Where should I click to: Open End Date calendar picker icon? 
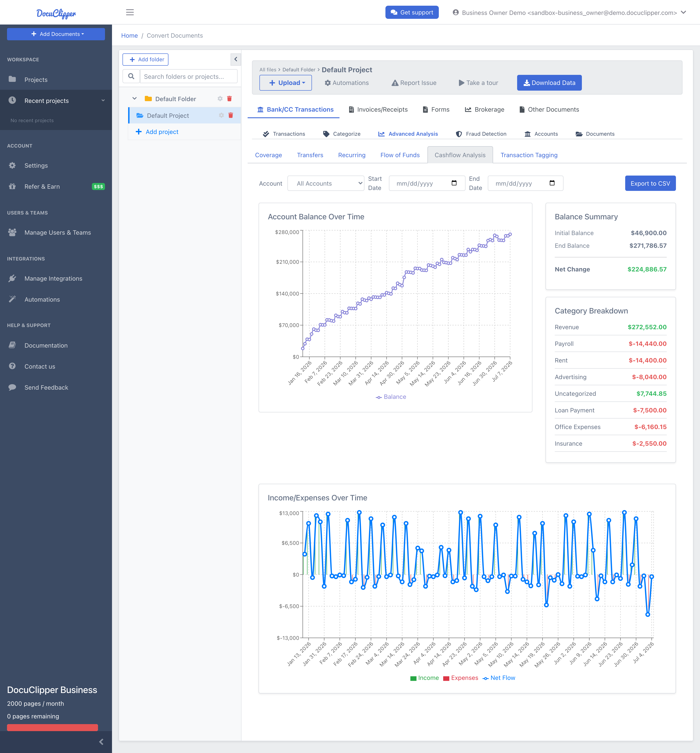click(x=552, y=183)
